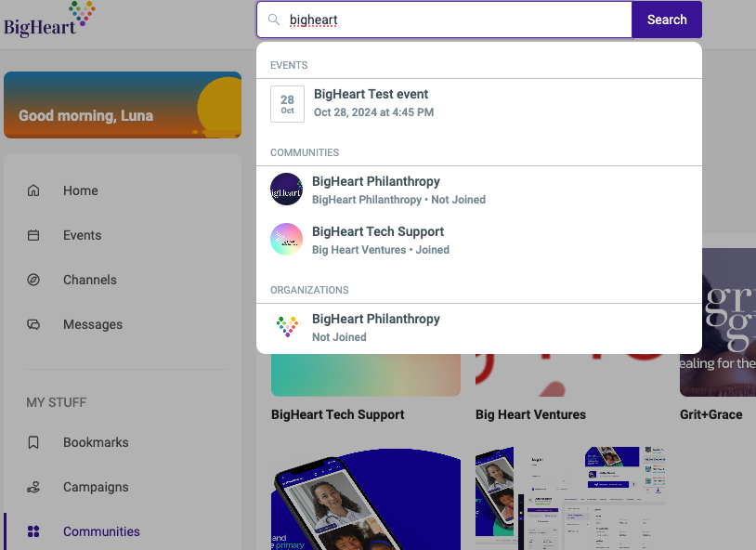Click the Good morning, Luna banner
Viewport: 756px width, 550px height.
tap(123, 105)
